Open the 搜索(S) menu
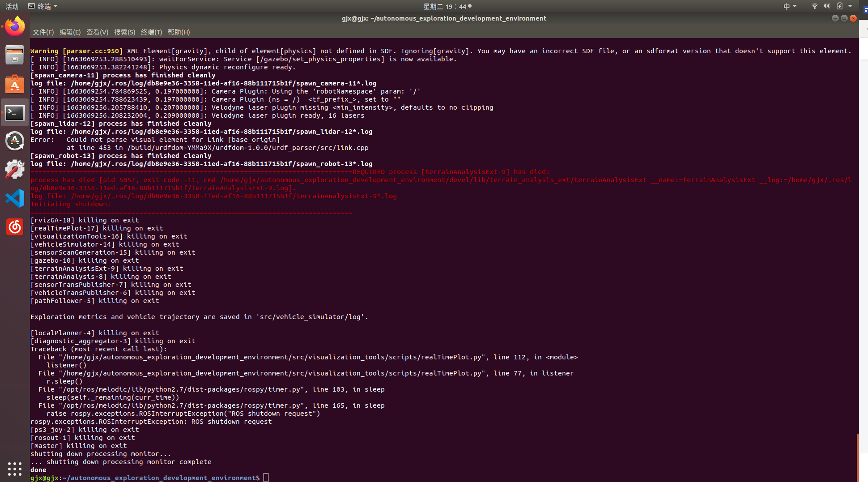Viewport: 868px width, 482px height. (x=124, y=32)
